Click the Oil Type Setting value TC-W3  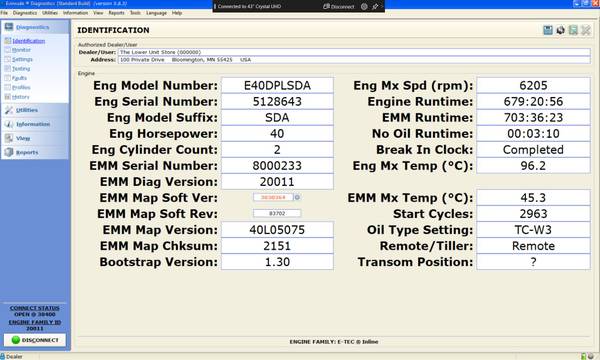tap(533, 230)
